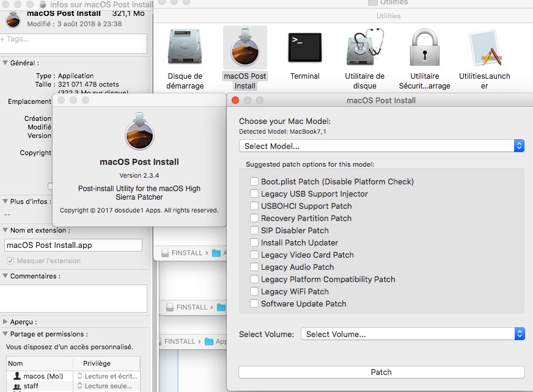Open Utilitaire Sécurité au démarrage padlock icon
Screen dimensions: 533x392
pyautogui.click(x=425, y=47)
